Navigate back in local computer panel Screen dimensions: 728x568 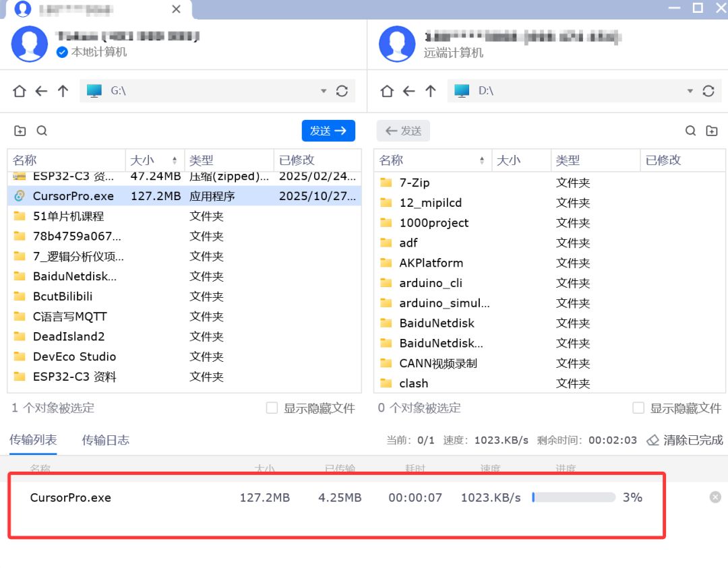pyautogui.click(x=41, y=91)
